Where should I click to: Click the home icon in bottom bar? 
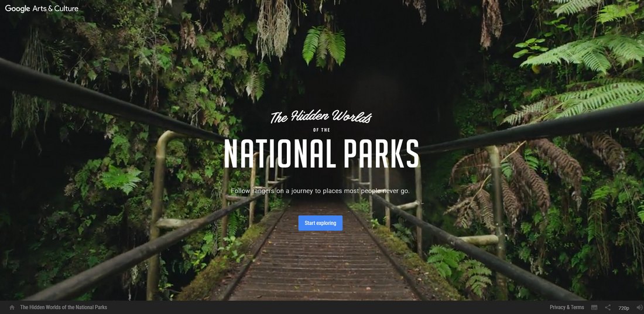12,308
